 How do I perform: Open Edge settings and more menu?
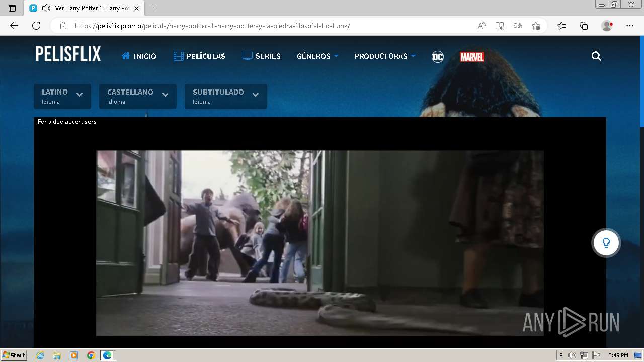coord(630,26)
